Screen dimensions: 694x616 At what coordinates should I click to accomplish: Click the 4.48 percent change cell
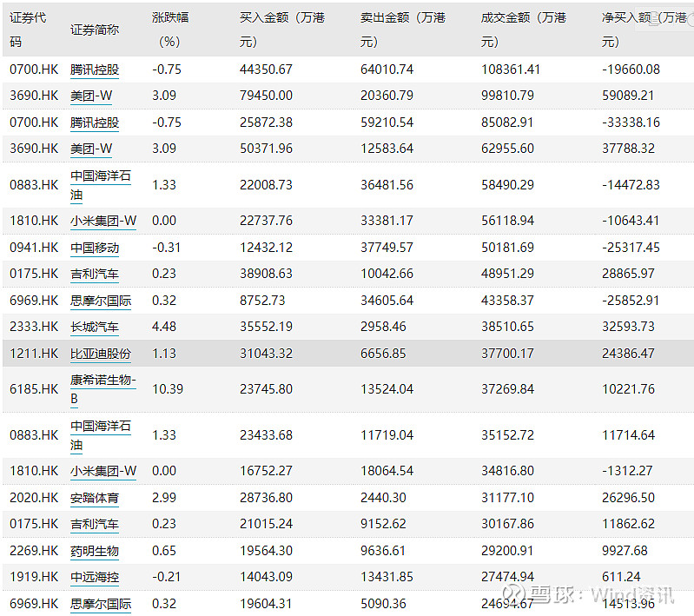point(164,327)
